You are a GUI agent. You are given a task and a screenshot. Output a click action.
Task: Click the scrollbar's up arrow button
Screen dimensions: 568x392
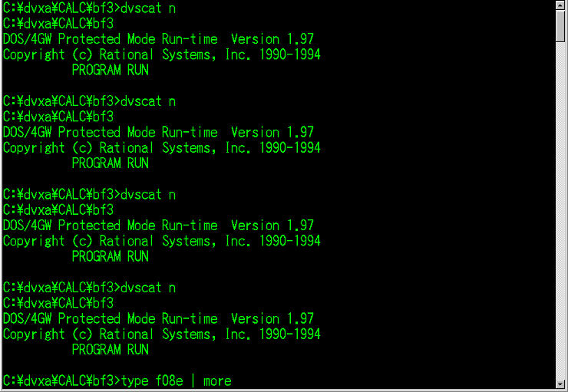pos(561,6)
